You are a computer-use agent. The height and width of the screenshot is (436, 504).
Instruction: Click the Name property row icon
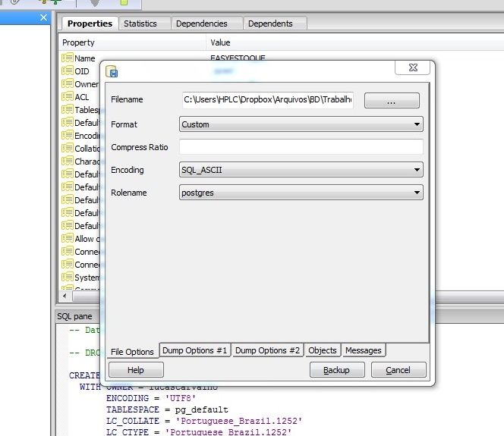[x=67, y=58]
